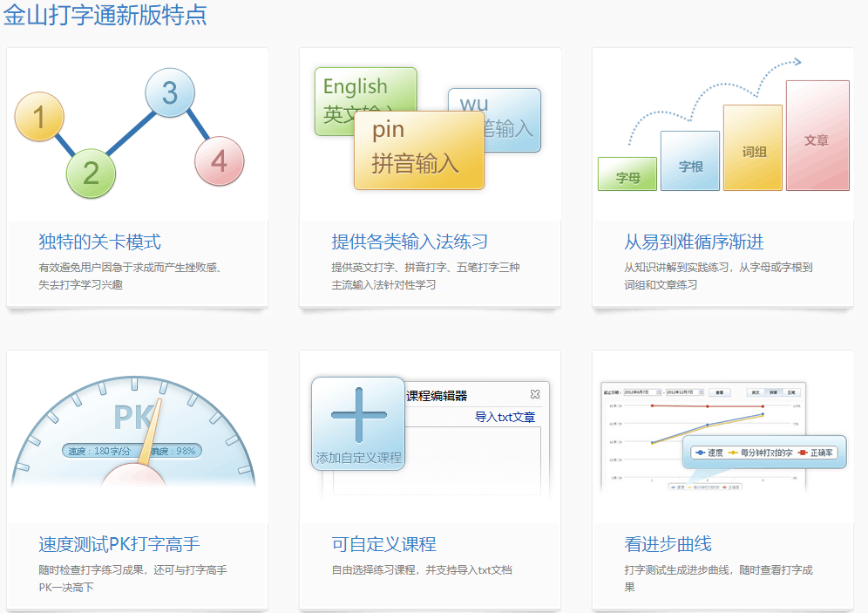This screenshot has width=868, height=613.
Task: Click the 添加自定义课程 plus icon
Action: point(358,424)
